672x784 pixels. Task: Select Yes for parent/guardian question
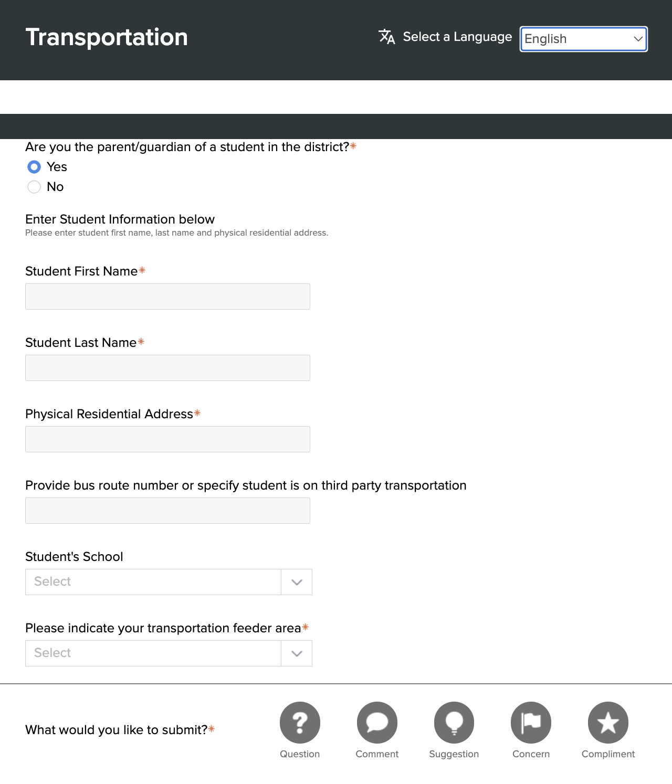click(x=34, y=167)
